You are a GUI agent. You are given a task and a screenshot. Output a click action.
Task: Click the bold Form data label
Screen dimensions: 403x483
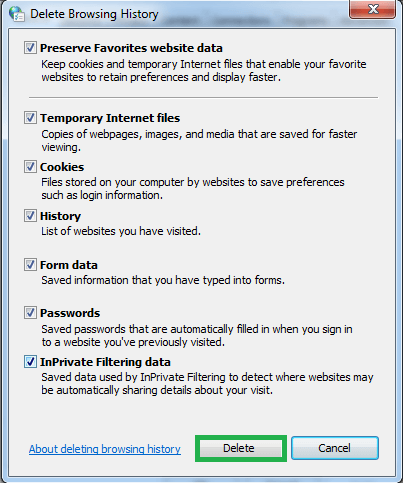tap(69, 265)
